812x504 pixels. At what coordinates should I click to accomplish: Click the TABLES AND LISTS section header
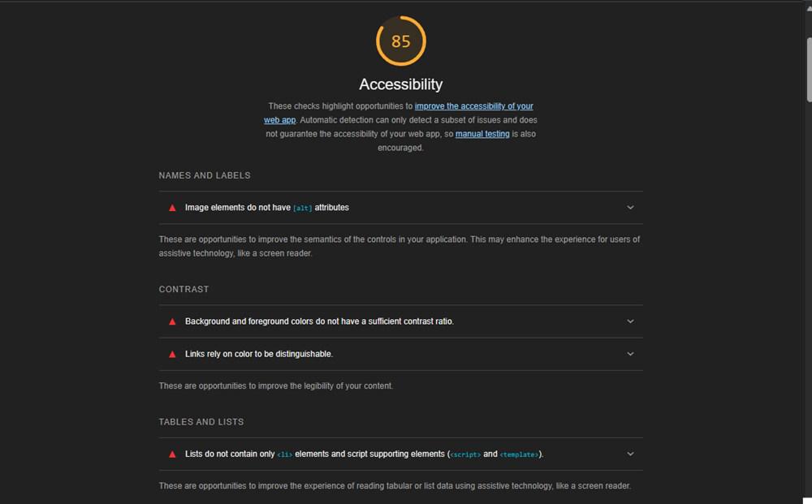pyautogui.click(x=201, y=422)
